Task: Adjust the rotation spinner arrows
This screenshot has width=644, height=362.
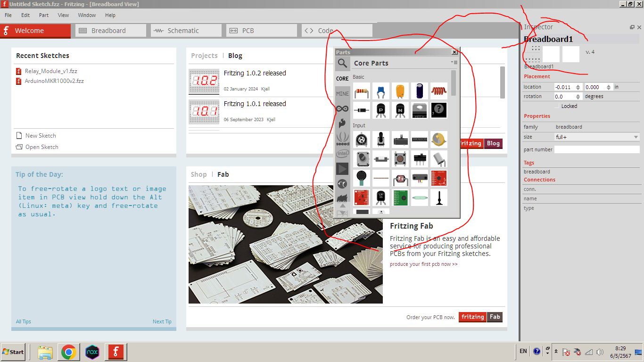Action: coord(578,97)
